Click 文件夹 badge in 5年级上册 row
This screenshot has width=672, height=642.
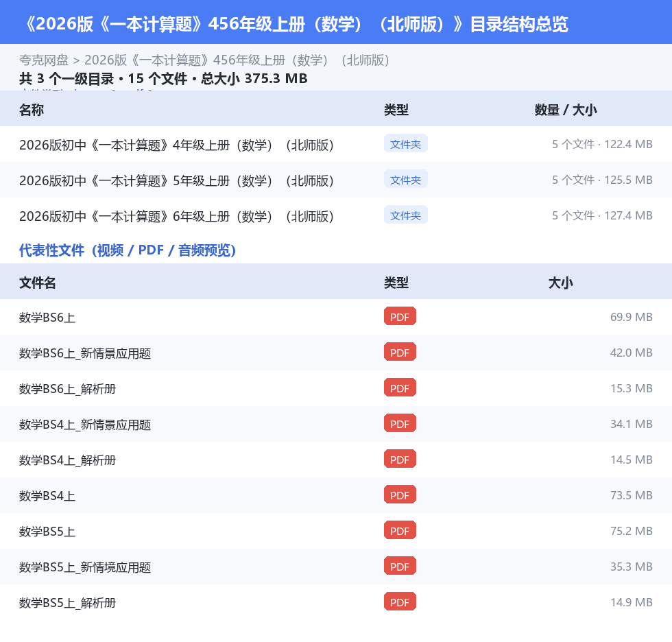(x=405, y=180)
